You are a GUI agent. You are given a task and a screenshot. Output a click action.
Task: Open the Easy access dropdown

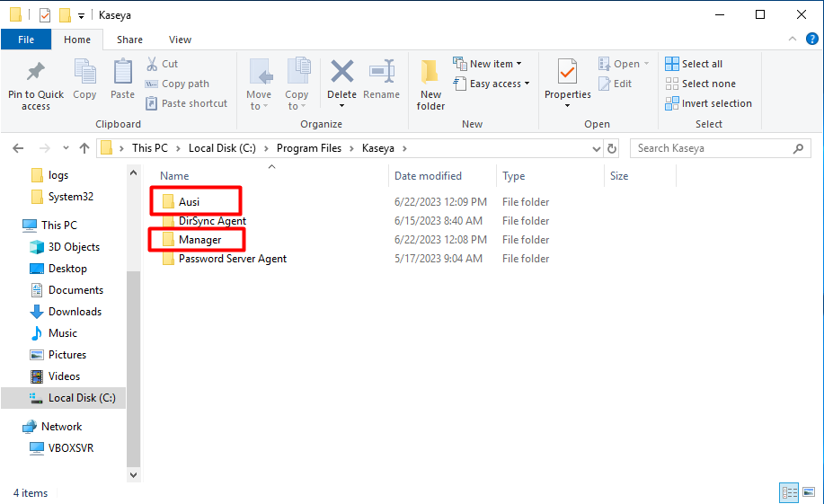tap(492, 84)
